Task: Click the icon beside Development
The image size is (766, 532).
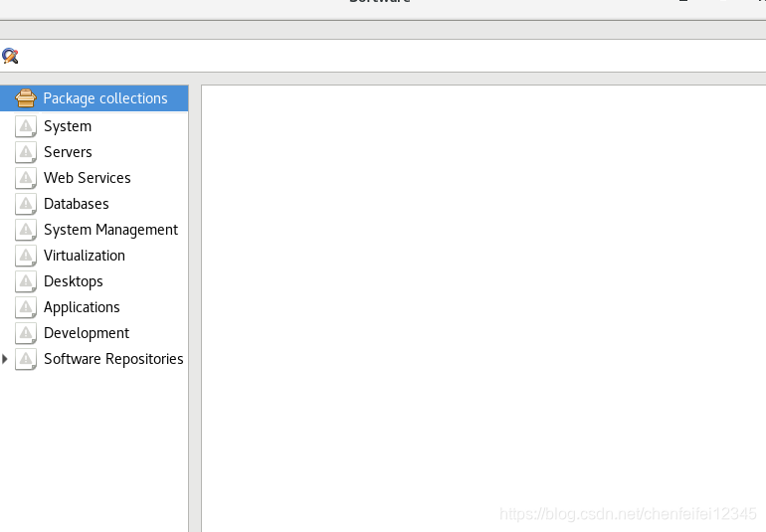Action: coord(26,334)
